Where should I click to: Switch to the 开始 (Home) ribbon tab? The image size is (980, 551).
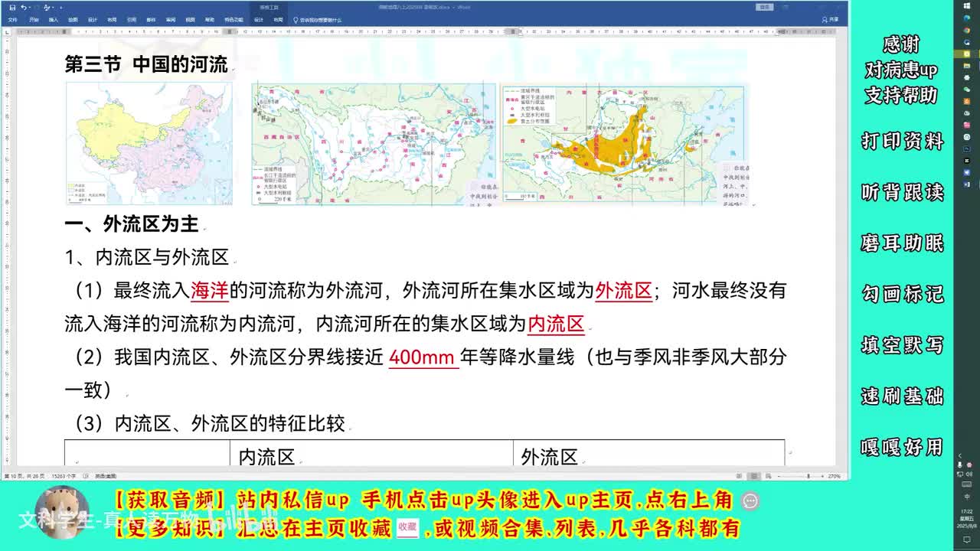tap(34, 19)
